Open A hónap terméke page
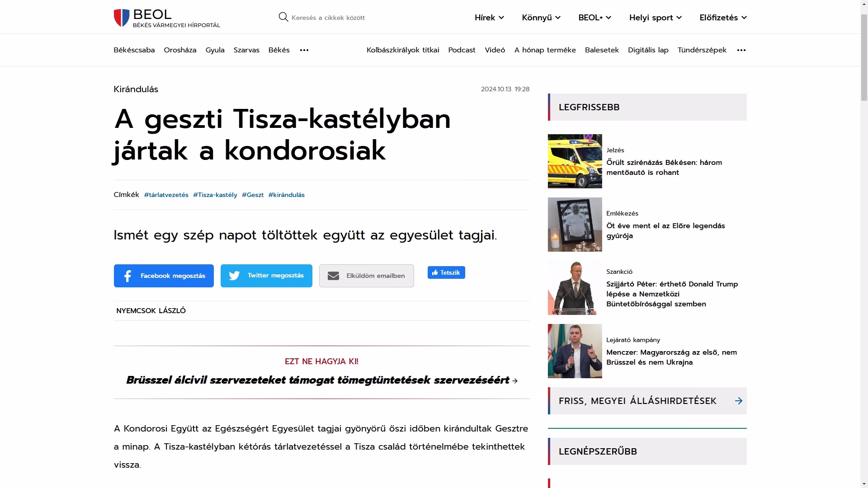 click(545, 50)
